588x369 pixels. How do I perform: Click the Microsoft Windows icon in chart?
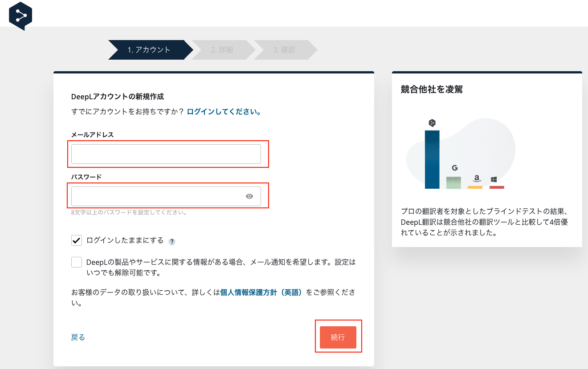[x=494, y=179]
